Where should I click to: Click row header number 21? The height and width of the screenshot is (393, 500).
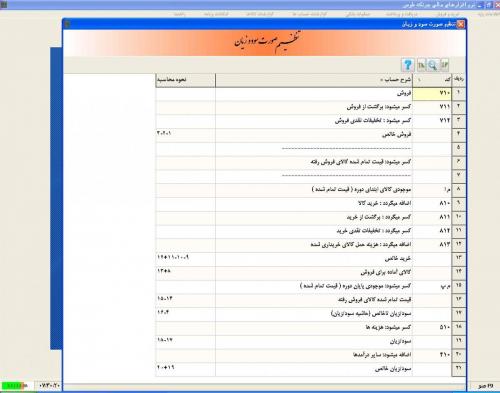(459, 369)
